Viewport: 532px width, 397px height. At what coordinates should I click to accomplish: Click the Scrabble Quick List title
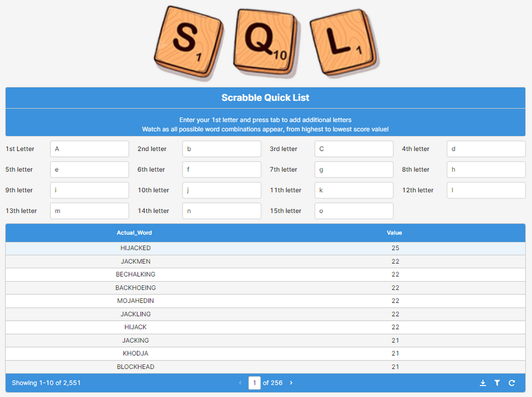[x=265, y=98]
